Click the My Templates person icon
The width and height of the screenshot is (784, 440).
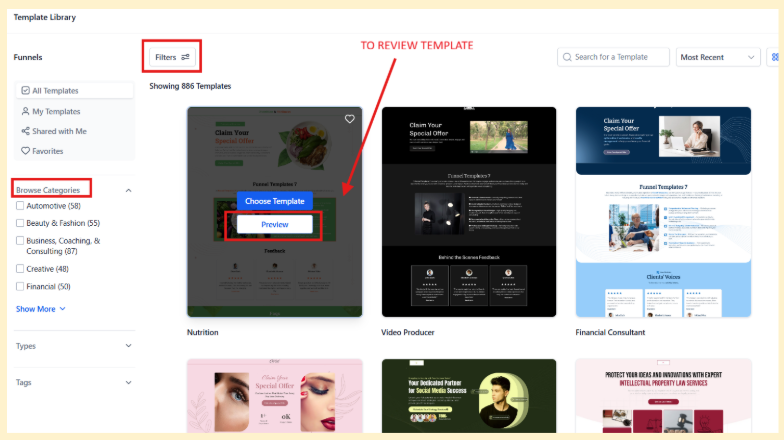(26, 111)
